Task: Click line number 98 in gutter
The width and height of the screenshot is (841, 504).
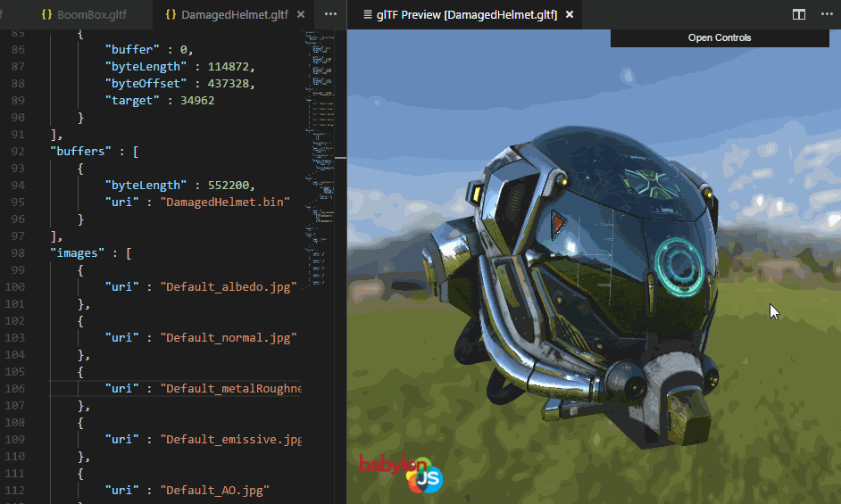Action: click(18, 253)
